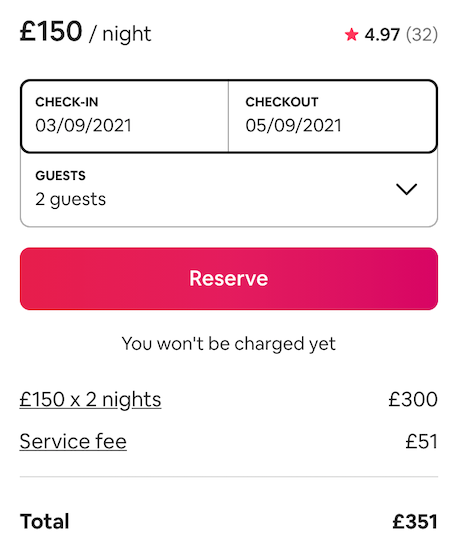Viewport: 454px width, 555px height.
Task: Open the Service fee explanation link
Action: [73, 441]
